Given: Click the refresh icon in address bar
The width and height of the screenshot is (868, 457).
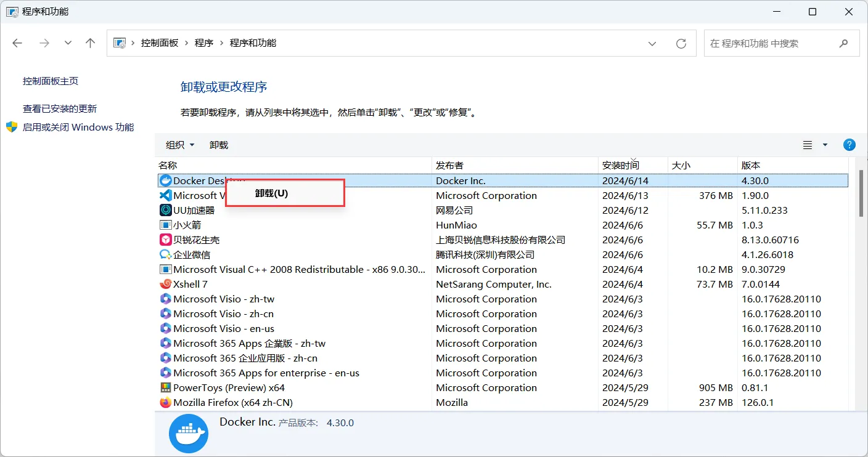Looking at the screenshot, I should pos(681,43).
